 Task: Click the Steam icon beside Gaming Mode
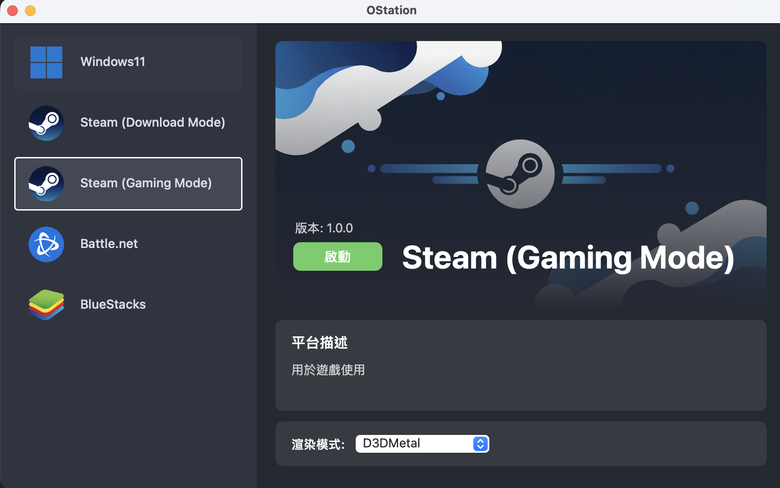tap(46, 184)
